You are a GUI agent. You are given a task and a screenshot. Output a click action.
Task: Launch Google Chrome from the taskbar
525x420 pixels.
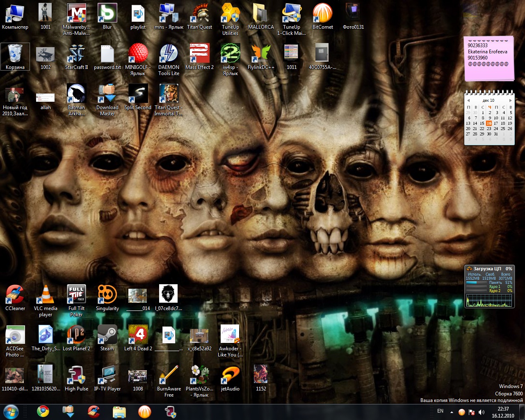[43, 411]
